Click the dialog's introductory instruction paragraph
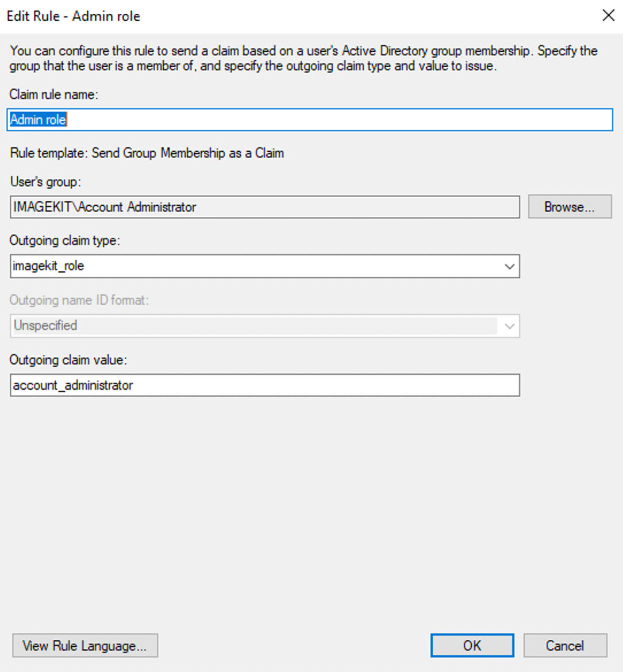The height and width of the screenshot is (672, 623). pos(303,58)
